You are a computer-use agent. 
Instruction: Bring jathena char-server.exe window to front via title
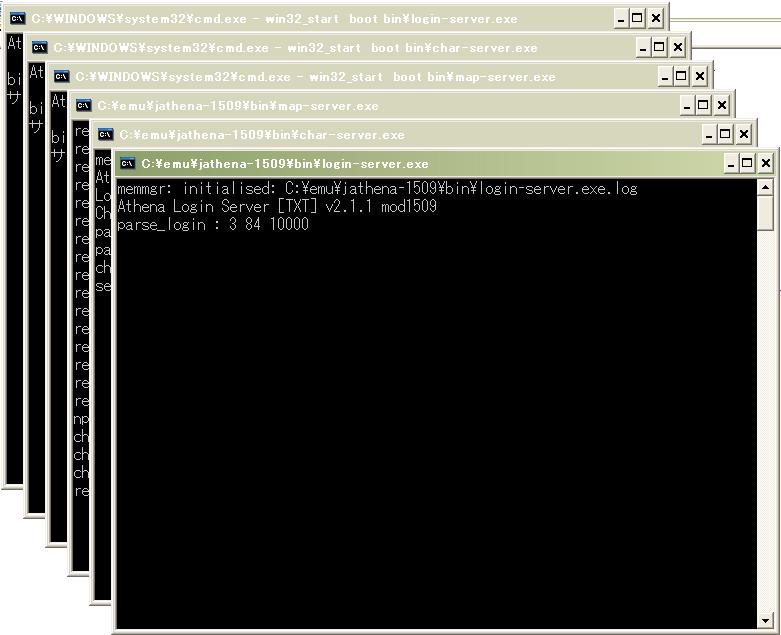click(262, 135)
